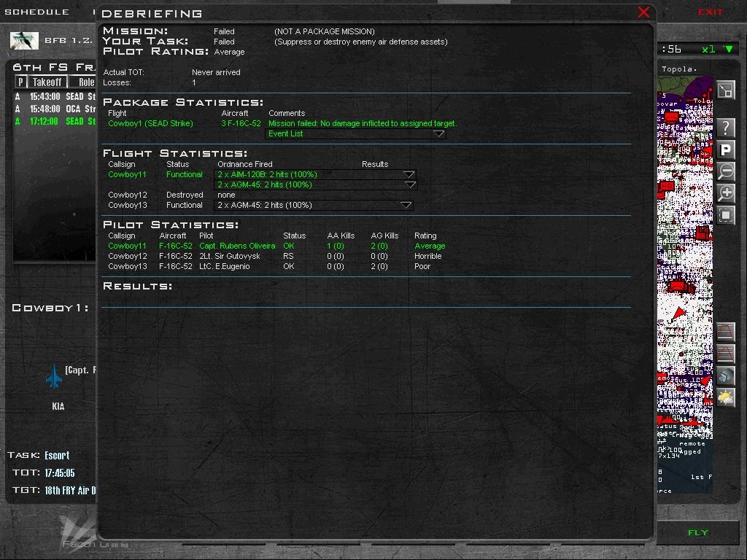
Task: Click the Topola map label
Action: (679, 69)
